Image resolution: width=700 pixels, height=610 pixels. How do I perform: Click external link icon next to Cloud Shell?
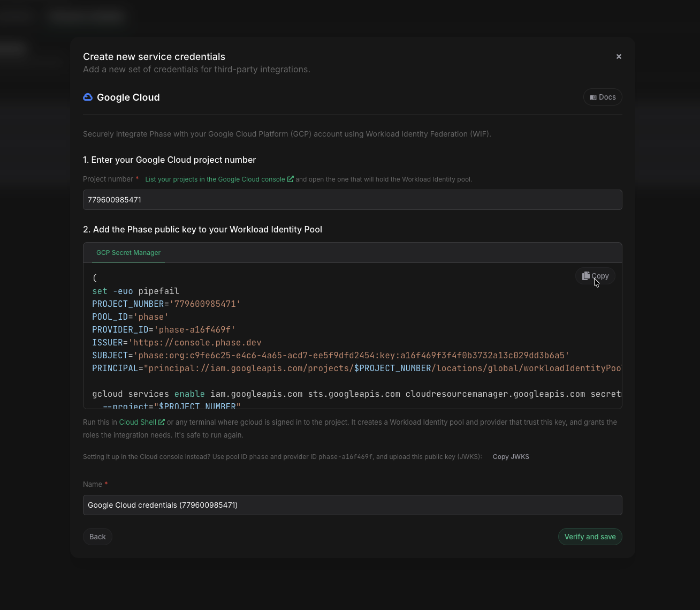pyautogui.click(x=162, y=422)
